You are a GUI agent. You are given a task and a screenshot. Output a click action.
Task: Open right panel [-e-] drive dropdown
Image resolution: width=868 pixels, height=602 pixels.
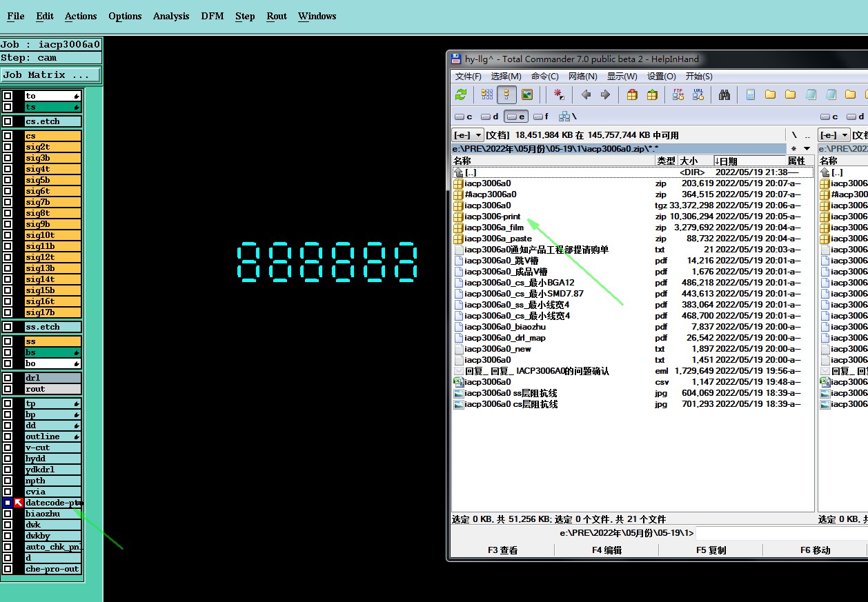pos(834,135)
